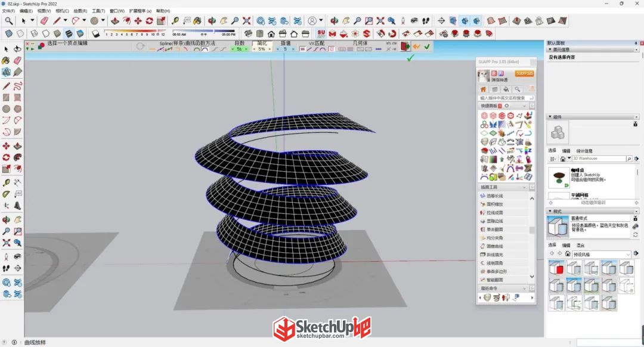Collapse the 组件 panel triangle
The height and width of the screenshot is (347, 644).
(550, 117)
